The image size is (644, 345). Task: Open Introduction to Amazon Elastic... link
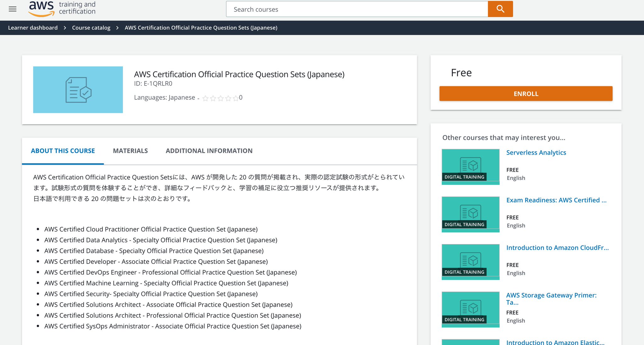click(x=555, y=342)
